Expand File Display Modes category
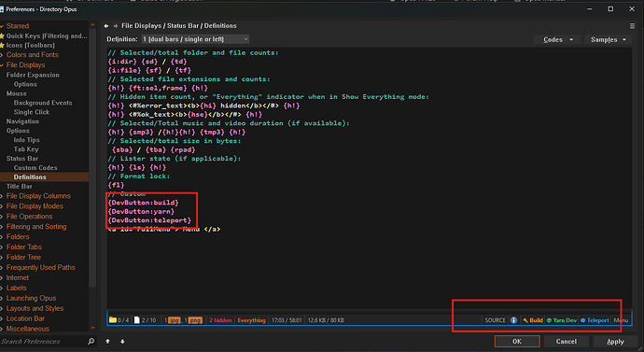This screenshot has height=352, width=644. (x=2, y=206)
